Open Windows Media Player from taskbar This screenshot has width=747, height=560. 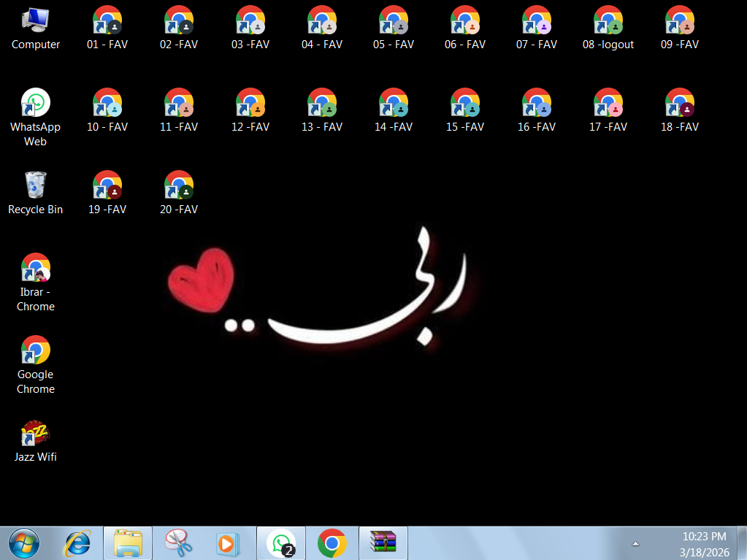pyautogui.click(x=228, y=543)
